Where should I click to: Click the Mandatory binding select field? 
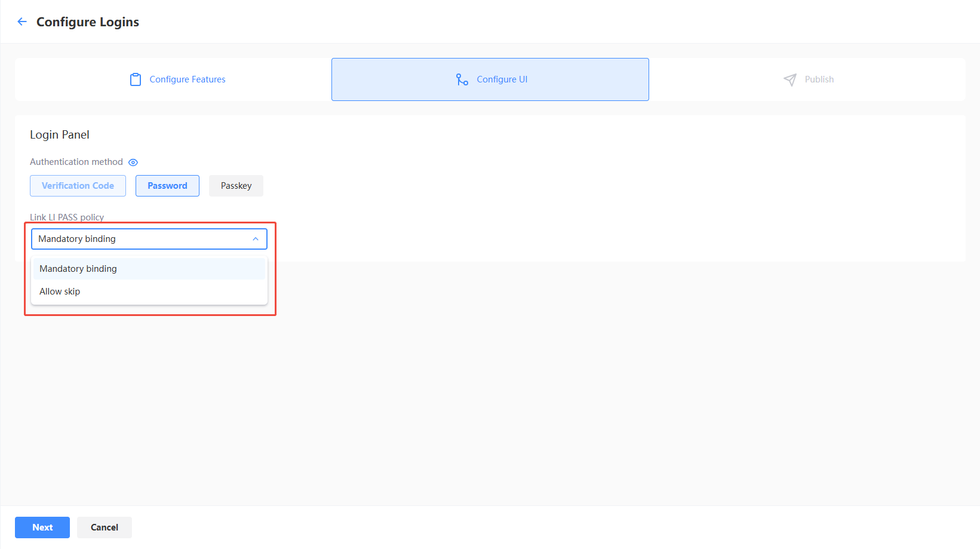click(149, 239)
